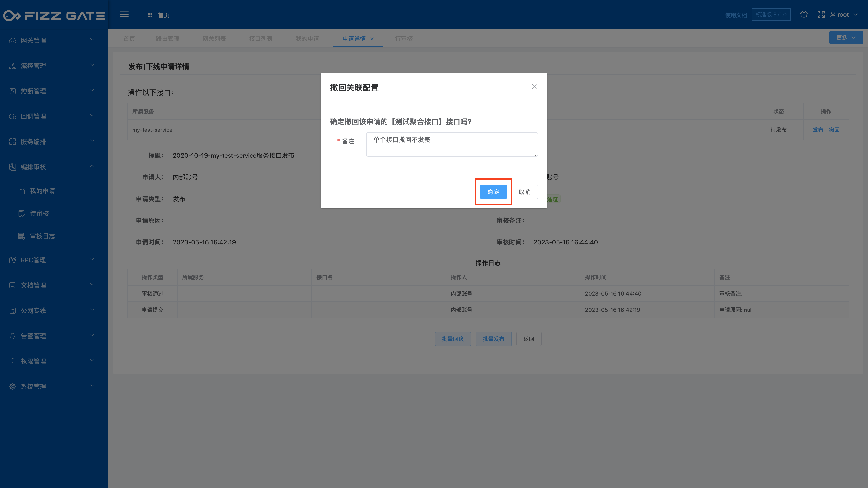Screen dimensions: 868x488
Task: Click the 待审核 list icon
Action: pos(21,213)
